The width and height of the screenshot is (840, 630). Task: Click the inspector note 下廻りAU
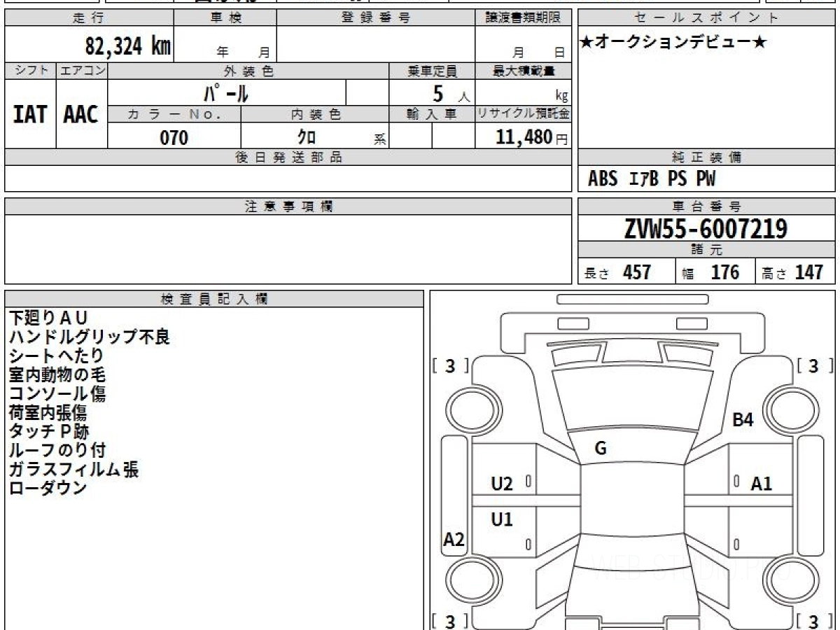[x=48, y=318]
